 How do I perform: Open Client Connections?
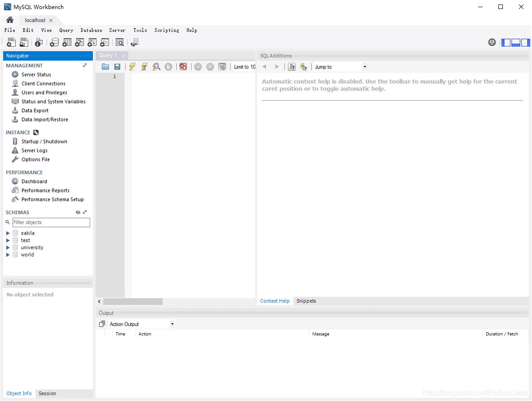point(44,84)
